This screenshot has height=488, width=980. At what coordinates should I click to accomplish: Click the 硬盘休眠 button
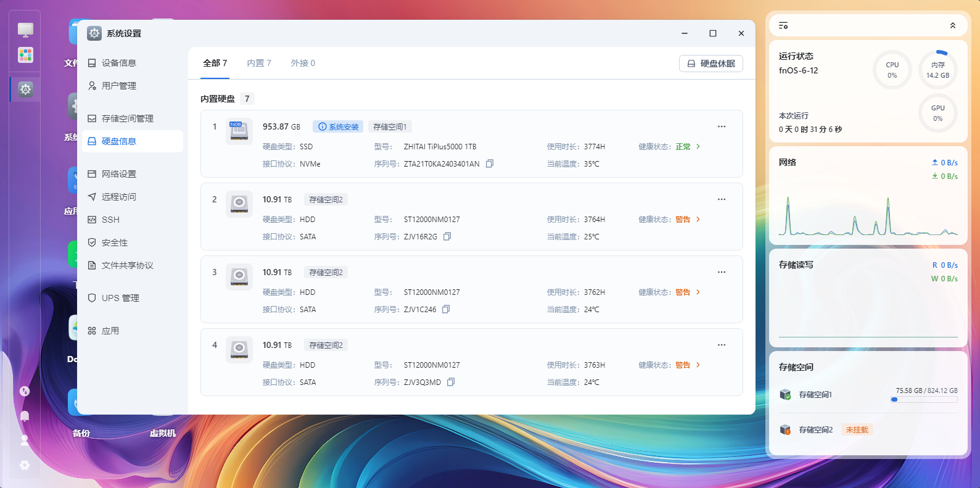click(x=711, y=64)
